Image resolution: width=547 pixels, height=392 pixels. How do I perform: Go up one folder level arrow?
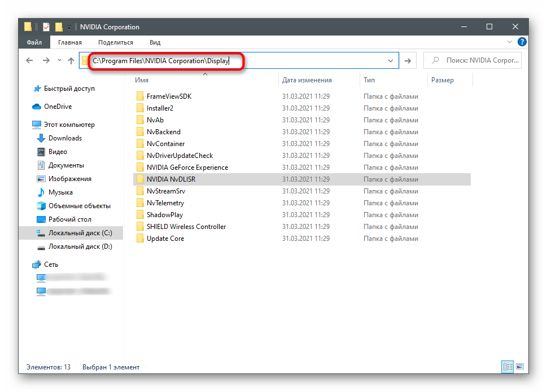(71, 60)
